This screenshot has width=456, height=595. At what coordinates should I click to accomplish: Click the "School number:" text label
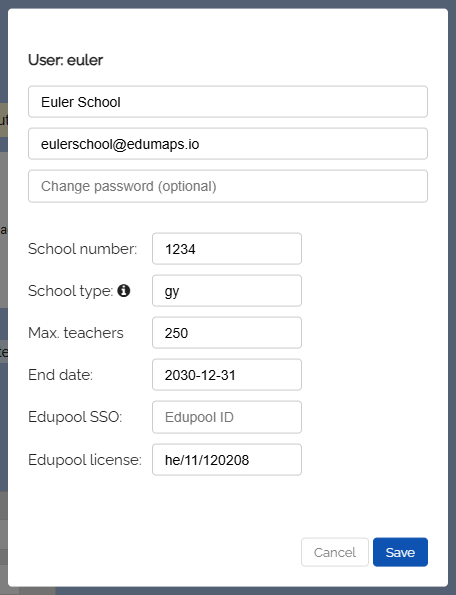coord(83,249)
